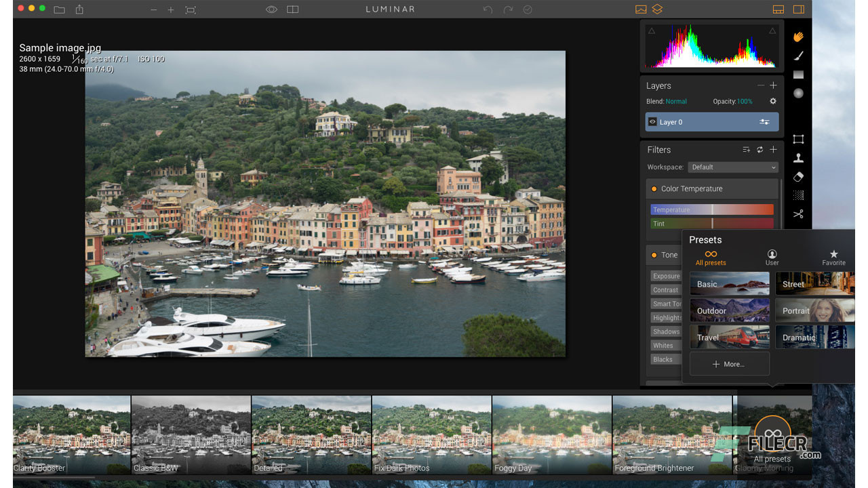Select the Crop scissors tool
This screenshot has width=868, height=488.
pyautogui.click(x=798, y=214)
